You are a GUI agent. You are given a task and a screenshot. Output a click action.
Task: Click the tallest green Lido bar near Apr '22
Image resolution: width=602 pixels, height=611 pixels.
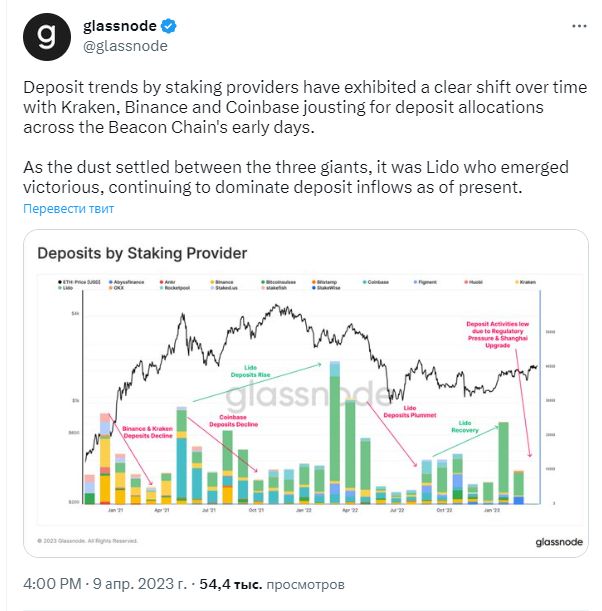[335, 423]
